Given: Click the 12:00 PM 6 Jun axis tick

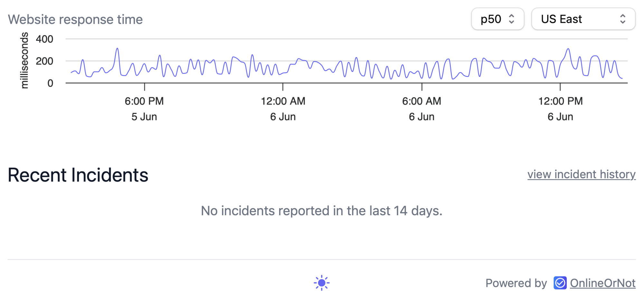Looking at the screenshot, I should coord(560,109).
